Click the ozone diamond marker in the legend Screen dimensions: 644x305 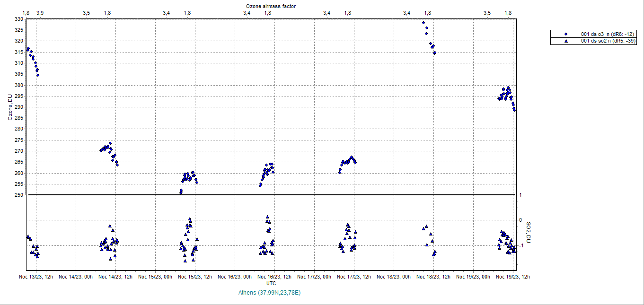click(x=566, y=34)
